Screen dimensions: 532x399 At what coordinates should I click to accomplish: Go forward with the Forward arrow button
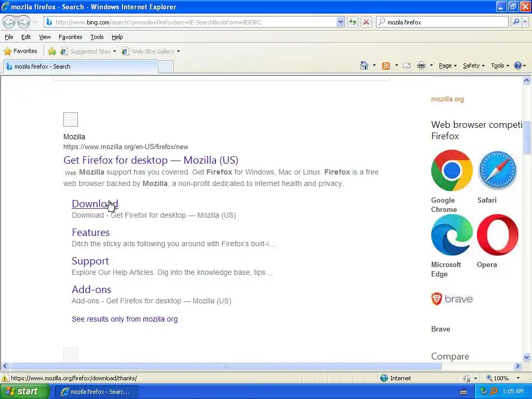coord(24,22)
